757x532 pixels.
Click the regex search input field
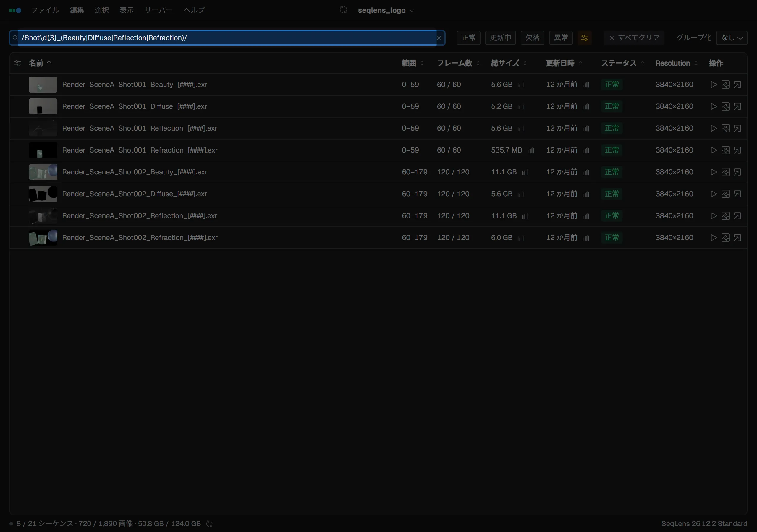click(x=227, y=38)
